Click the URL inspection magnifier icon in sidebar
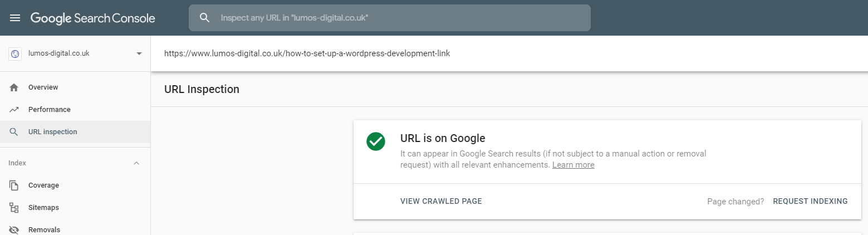This screenshot has height=235, width=868. pyautogui.click(x=14, y=132)
